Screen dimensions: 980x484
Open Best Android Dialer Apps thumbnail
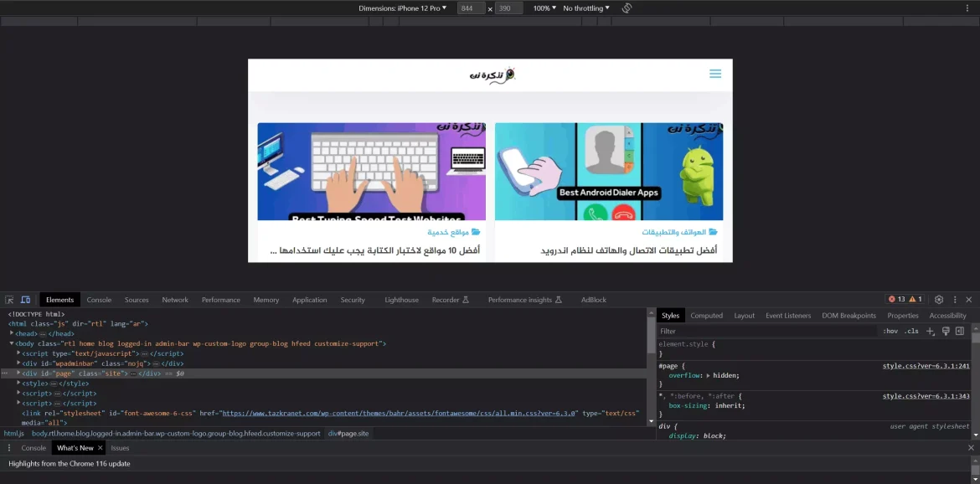coord(609,171)
